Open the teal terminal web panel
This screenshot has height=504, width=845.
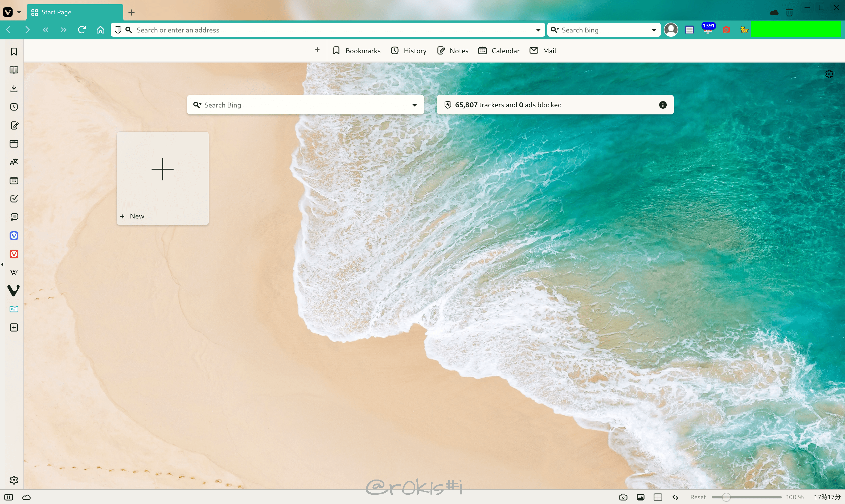point(14,309)
